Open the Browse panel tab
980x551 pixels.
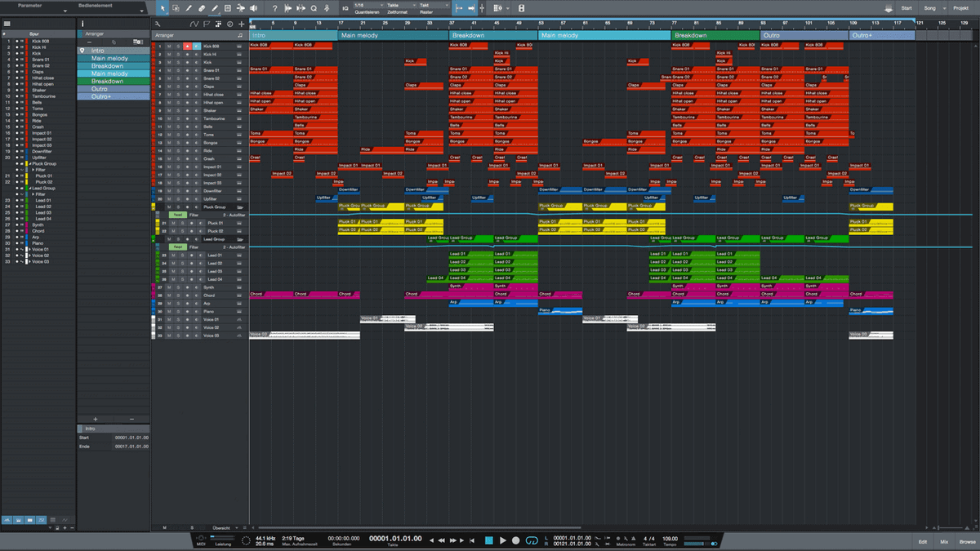click(x=967, y=541)
